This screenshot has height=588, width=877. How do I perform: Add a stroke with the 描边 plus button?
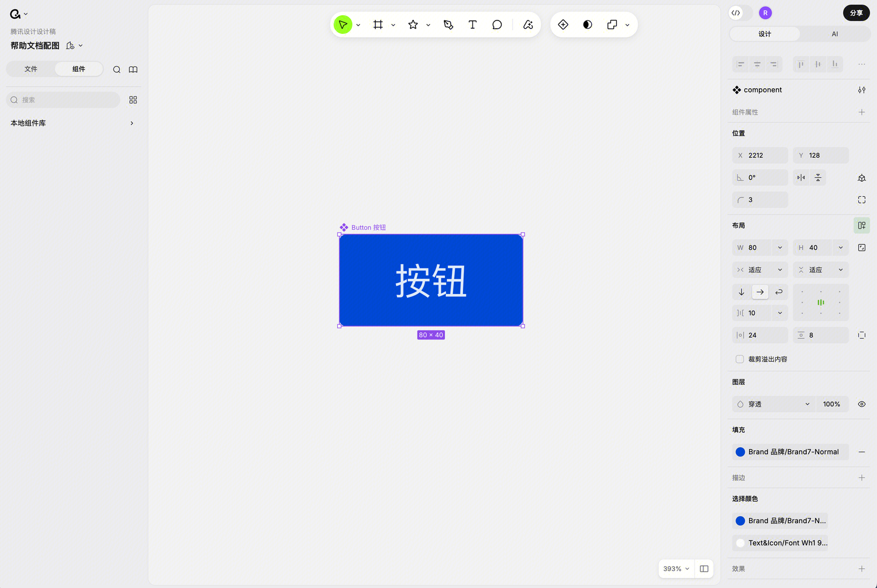(861, 478)
